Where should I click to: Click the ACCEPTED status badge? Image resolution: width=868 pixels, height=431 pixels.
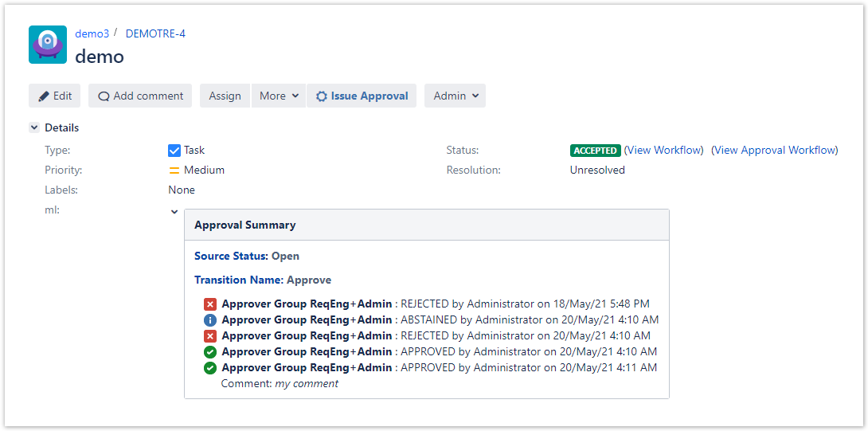pos(595,151)
